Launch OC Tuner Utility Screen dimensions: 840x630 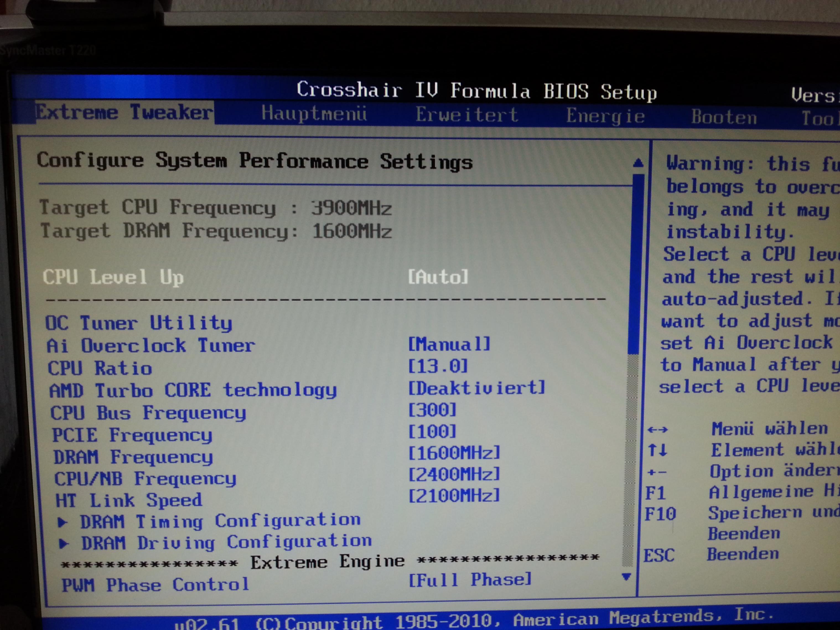coord(139,323)
